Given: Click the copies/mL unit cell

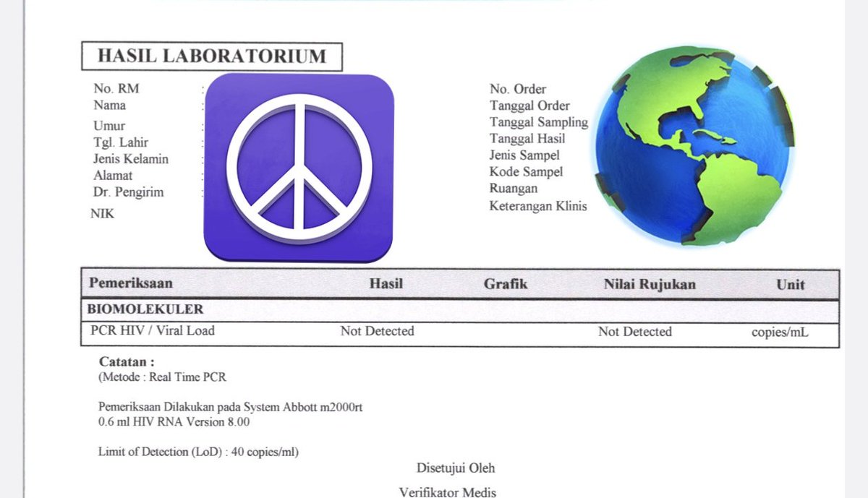Looking at the screenshot, I should point(780,332).
